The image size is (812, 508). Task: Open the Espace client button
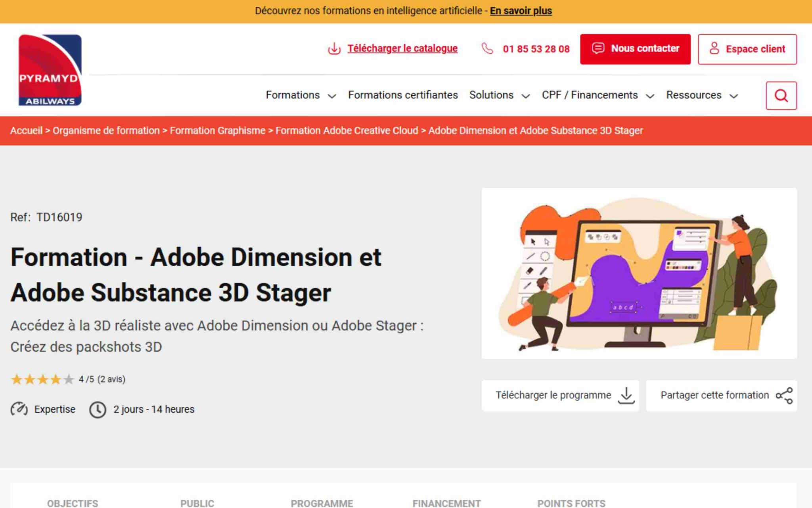[x=747, y=49]
